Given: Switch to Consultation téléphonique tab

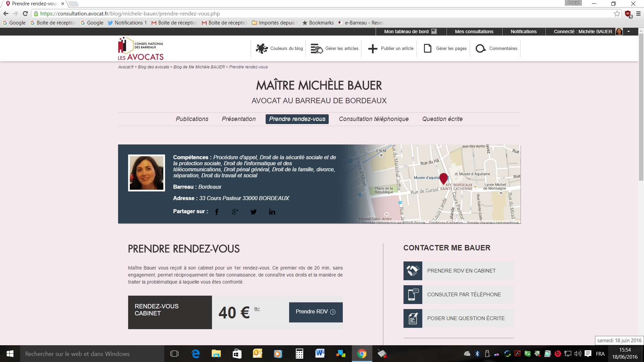Looking at the screenshot, I should (x=374, y=119).
